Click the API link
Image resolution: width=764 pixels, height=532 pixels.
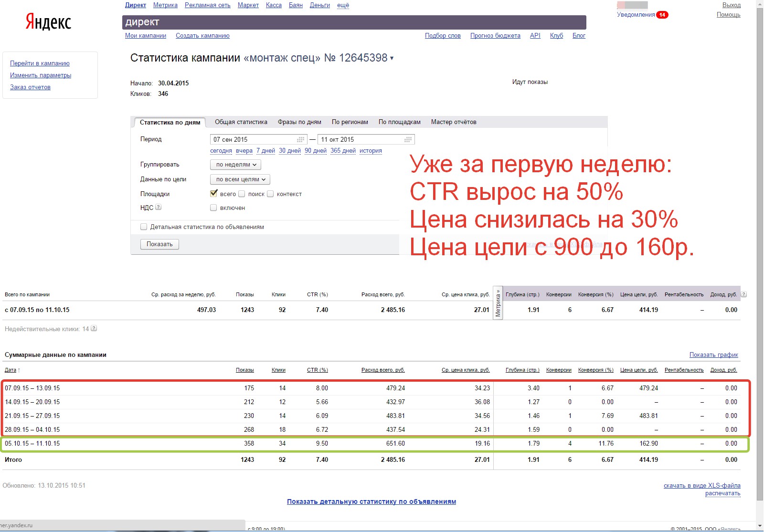tap(535, 36)
